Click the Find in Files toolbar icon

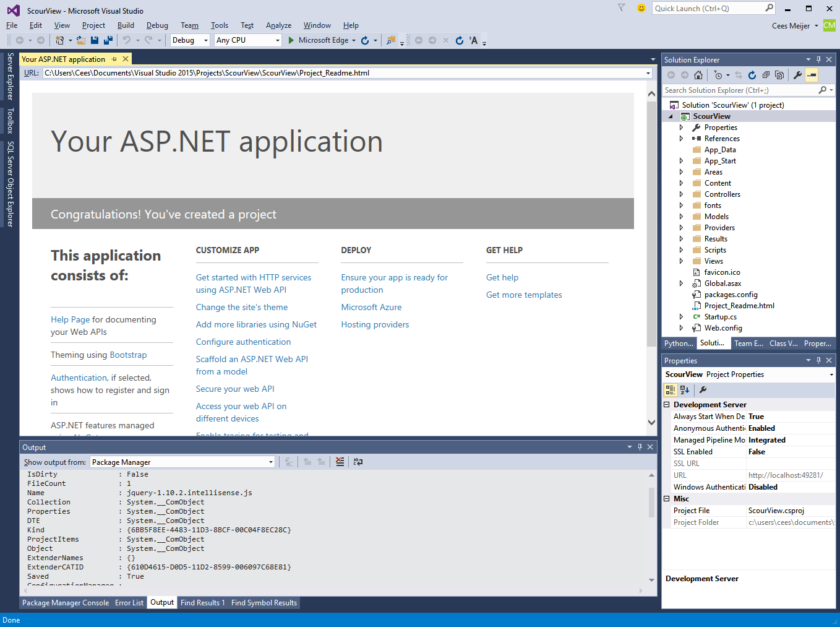(x=391, y=40)
